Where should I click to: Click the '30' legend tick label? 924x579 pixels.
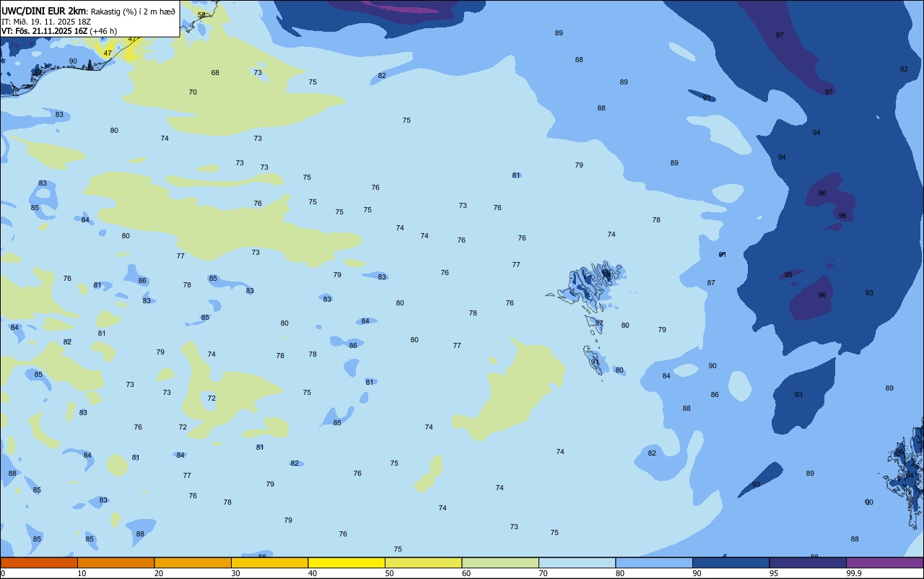coord(235,573)
